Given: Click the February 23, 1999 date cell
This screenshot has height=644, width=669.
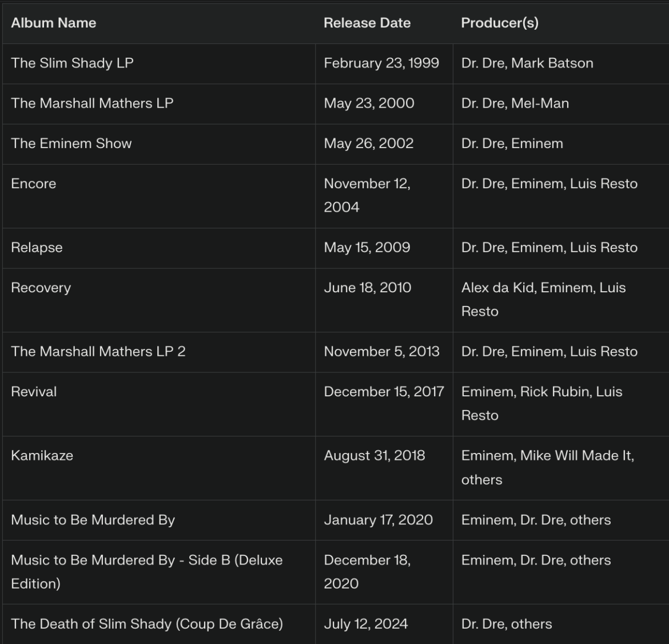Looking at the screenshot, I should click(x=381, y=63).
